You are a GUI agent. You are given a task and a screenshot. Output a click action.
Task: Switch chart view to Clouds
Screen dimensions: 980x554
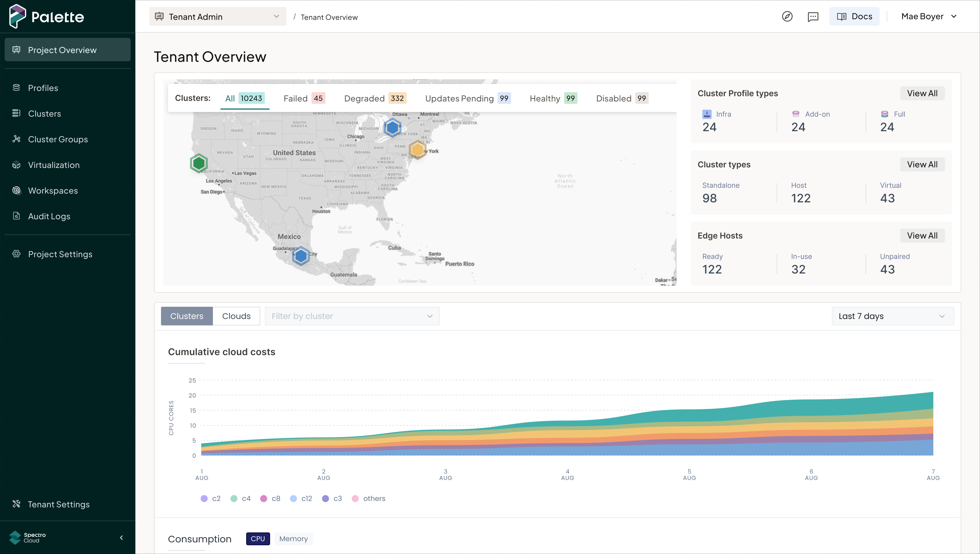[x=236, y=316]
